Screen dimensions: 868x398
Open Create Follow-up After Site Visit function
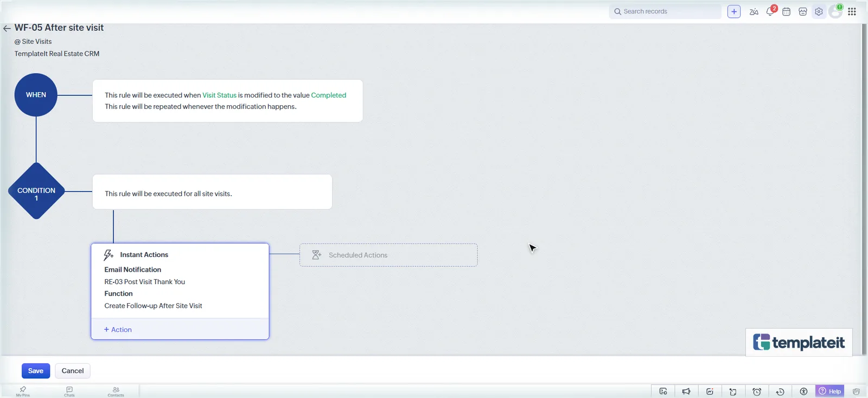tap(153, 306)
